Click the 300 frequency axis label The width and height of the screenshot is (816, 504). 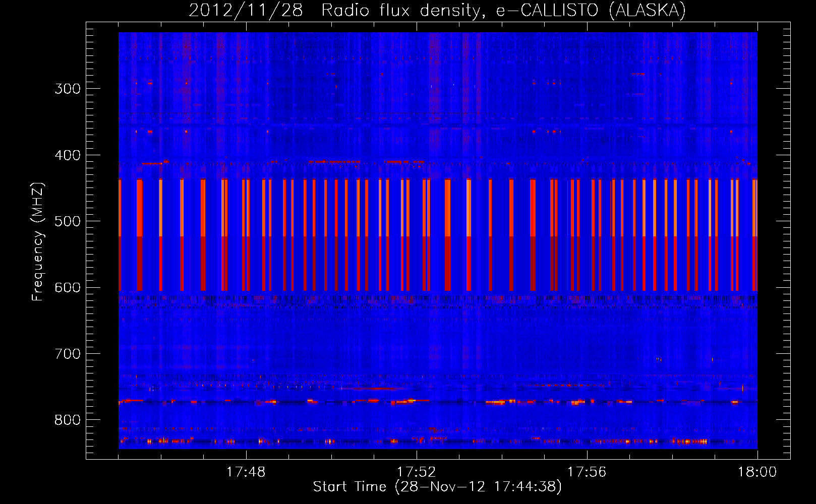tap(68, 89)
